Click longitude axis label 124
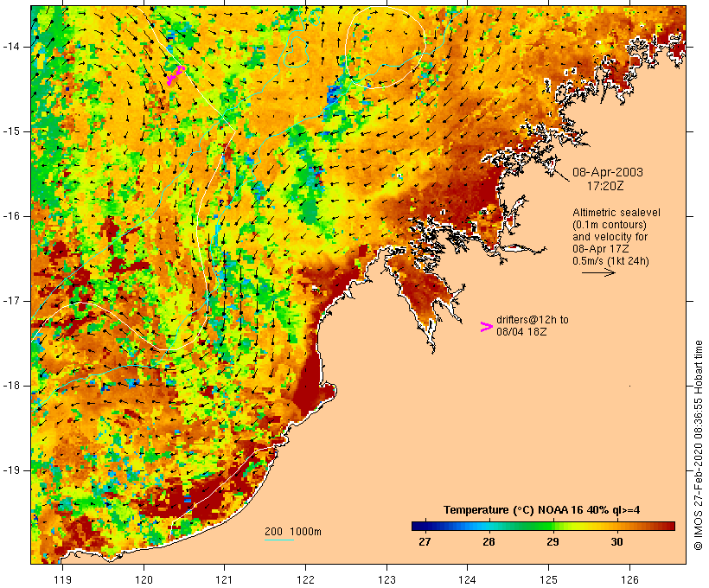Viewport: 709px width, 588px height. (467, 579)
